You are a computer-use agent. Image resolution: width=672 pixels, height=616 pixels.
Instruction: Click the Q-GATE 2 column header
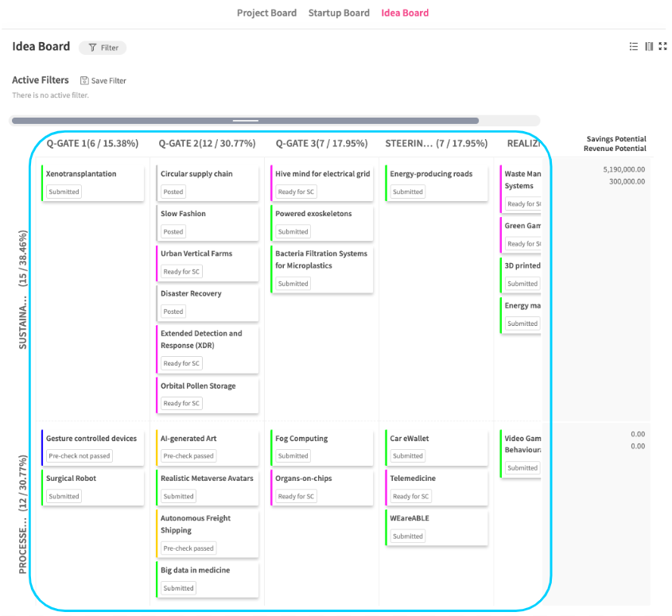(x=207, y=144)
